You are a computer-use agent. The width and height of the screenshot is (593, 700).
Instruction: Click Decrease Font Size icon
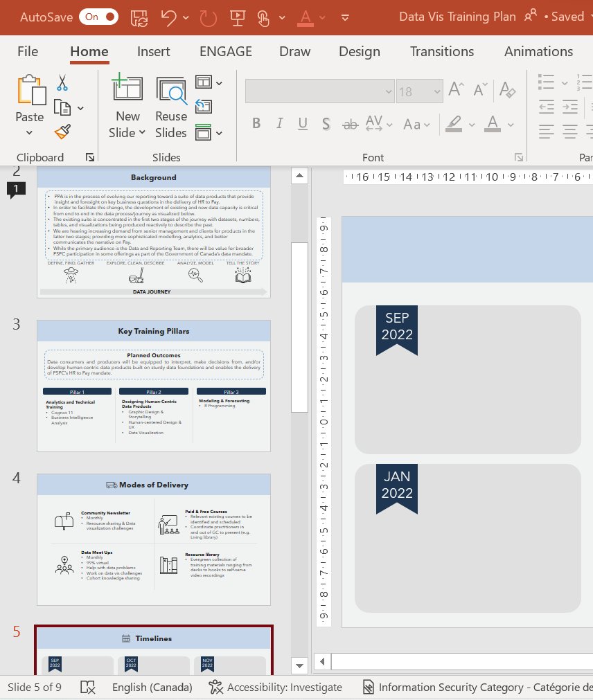point(480,90)
